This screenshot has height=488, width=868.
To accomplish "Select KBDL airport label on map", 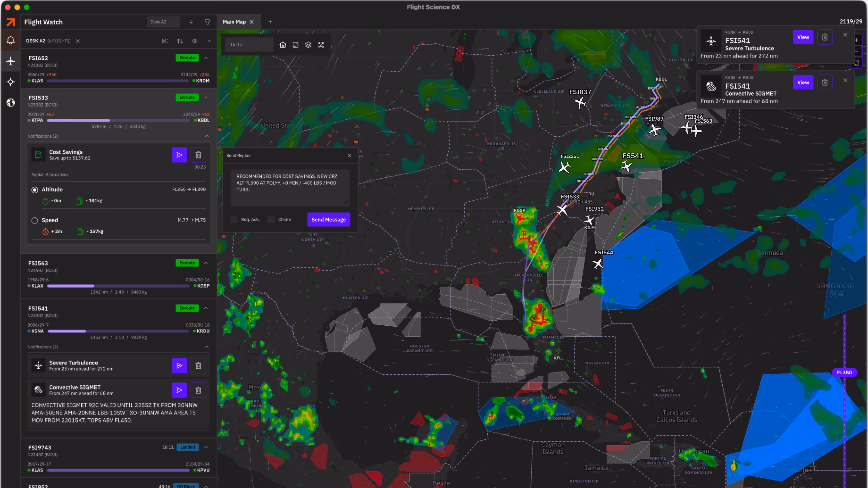I will coord(661,79).
